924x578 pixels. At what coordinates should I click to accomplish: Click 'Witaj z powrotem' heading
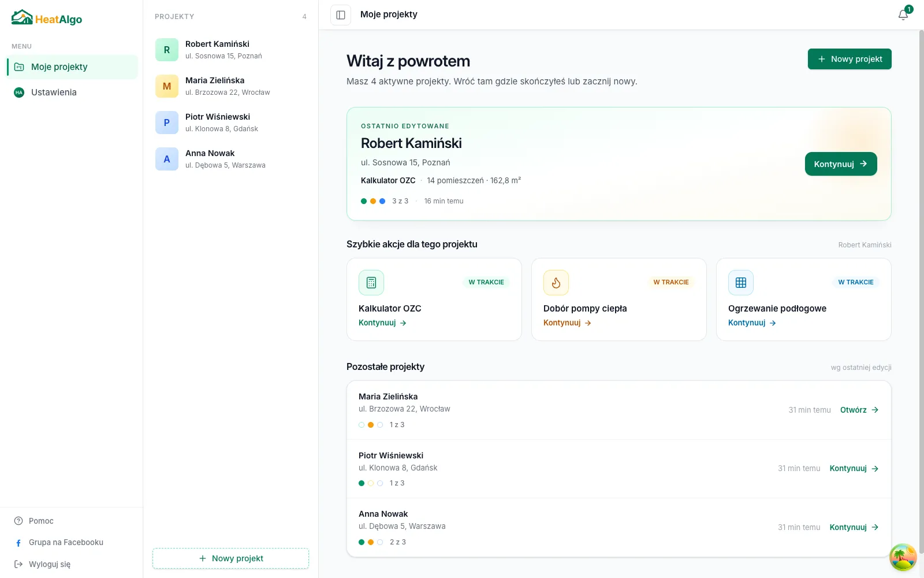pyautogui.click(x=408, y=61)
